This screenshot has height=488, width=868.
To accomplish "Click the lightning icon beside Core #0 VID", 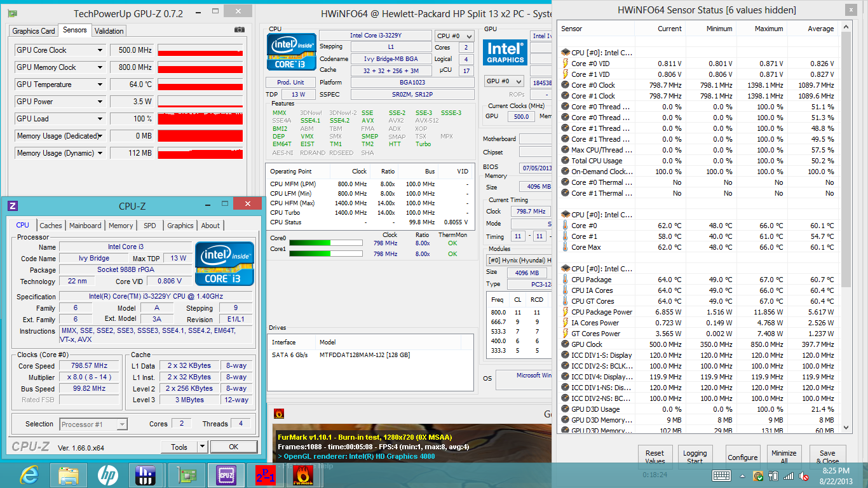I will [565, 64].
